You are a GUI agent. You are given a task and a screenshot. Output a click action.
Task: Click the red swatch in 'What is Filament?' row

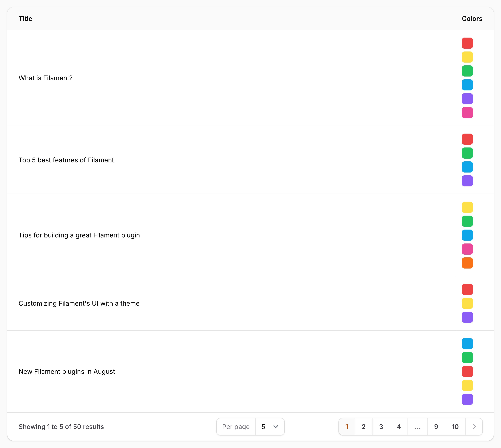click(467, 43)
